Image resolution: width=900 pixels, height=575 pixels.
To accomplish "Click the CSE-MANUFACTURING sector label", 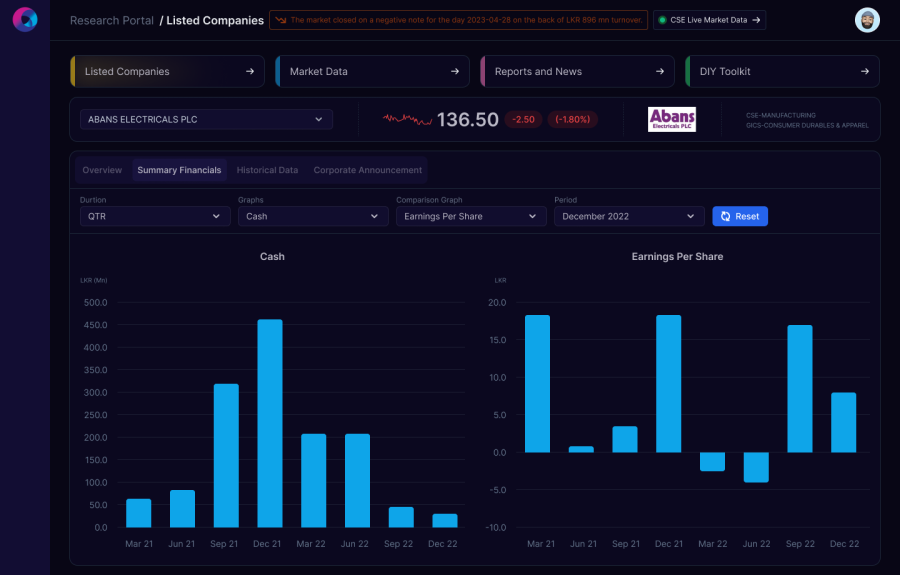I will (x=781, y=115).
